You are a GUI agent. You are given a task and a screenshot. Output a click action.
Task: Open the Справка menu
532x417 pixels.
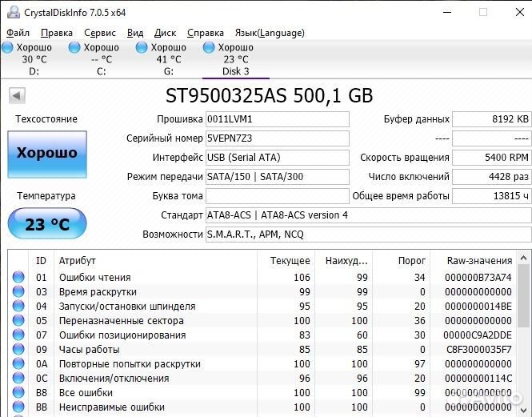click(x=206, y=33)
